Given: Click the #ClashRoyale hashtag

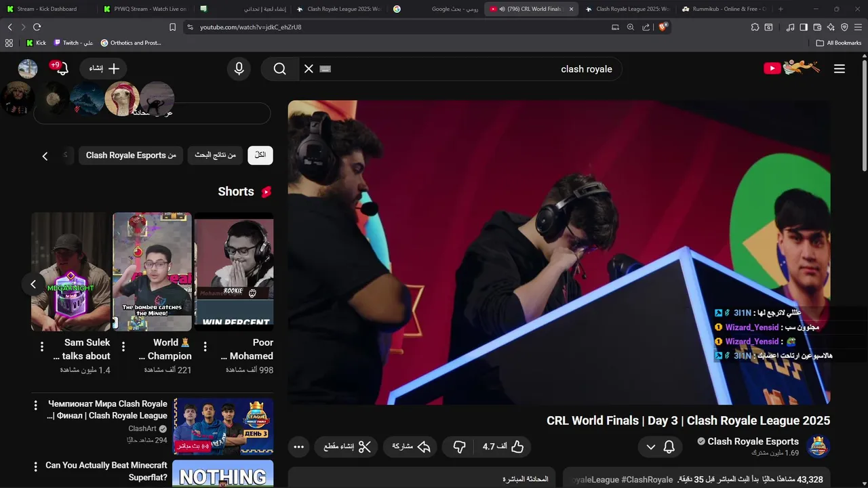Looking at the screenshot, I should pos(647,479).
